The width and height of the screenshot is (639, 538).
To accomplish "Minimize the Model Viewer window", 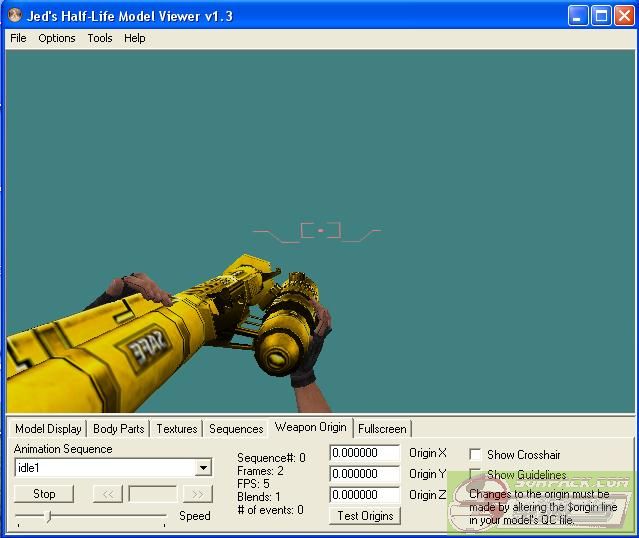I will pos(578,16).
